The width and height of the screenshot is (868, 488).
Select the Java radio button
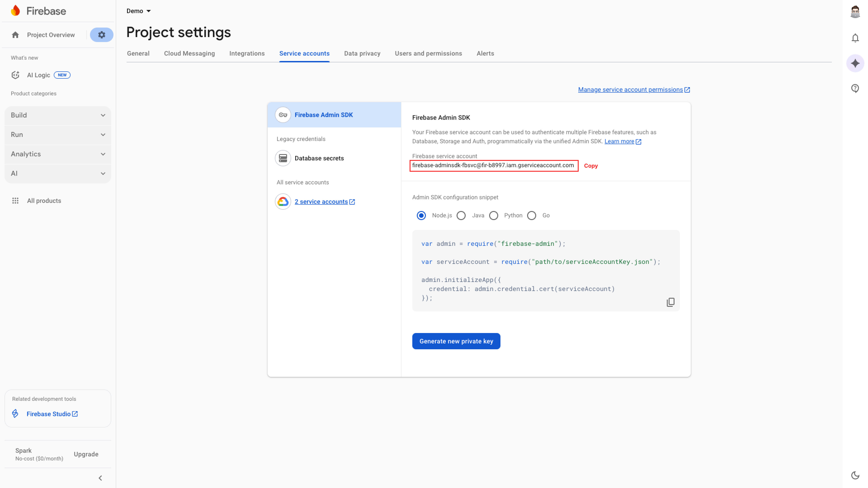461,216
